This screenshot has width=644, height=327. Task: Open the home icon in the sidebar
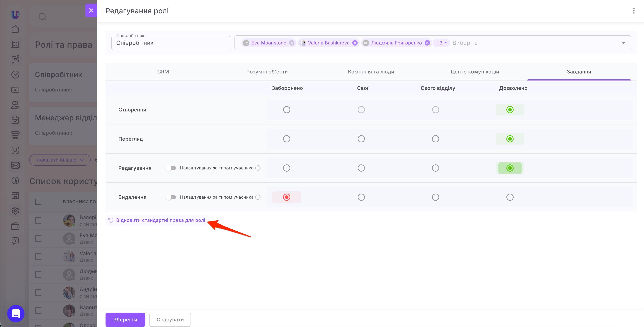(x=15, y=29)
